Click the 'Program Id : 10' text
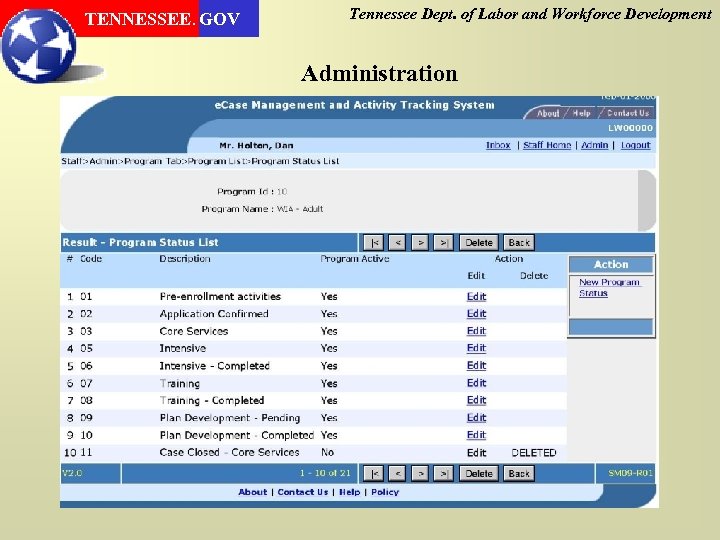The height and width of the screenshot is (540, 720). click(x=252, y=191)
